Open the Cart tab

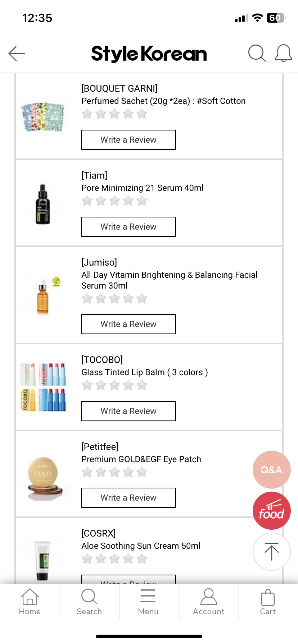point(268,602)
